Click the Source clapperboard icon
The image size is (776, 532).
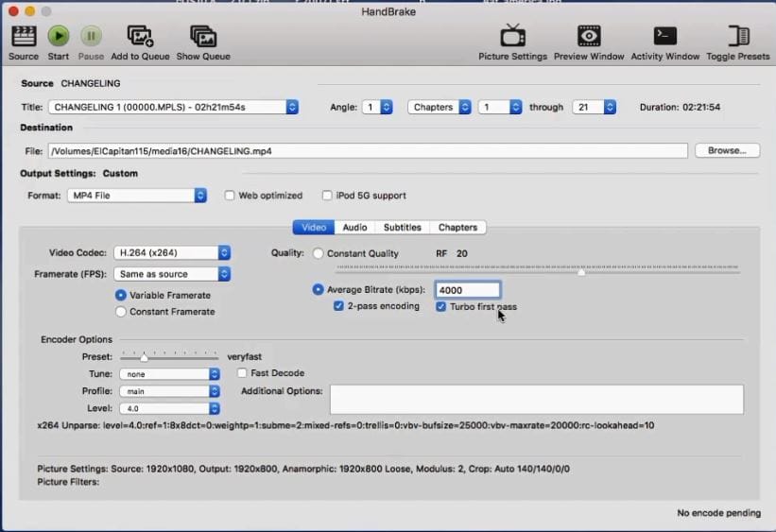(x=24, y=37)
